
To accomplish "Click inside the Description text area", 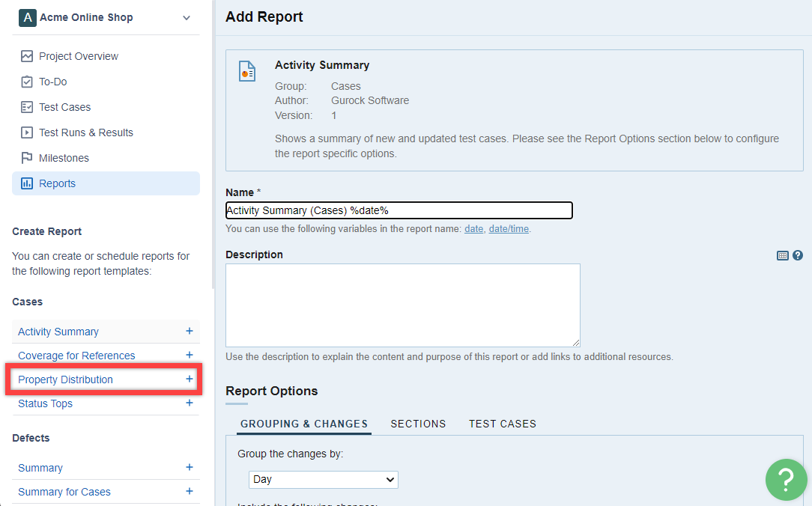I will tap(402, 305).
